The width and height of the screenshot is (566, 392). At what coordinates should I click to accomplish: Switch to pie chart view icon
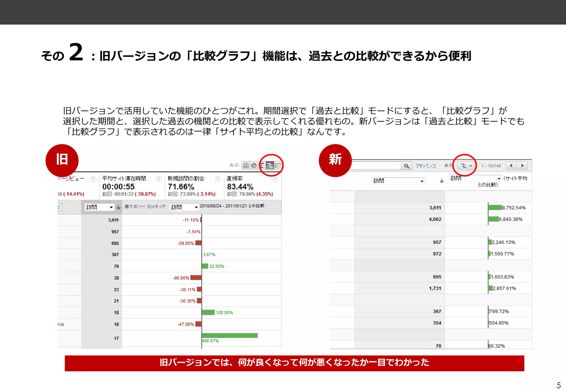(254, 165)
